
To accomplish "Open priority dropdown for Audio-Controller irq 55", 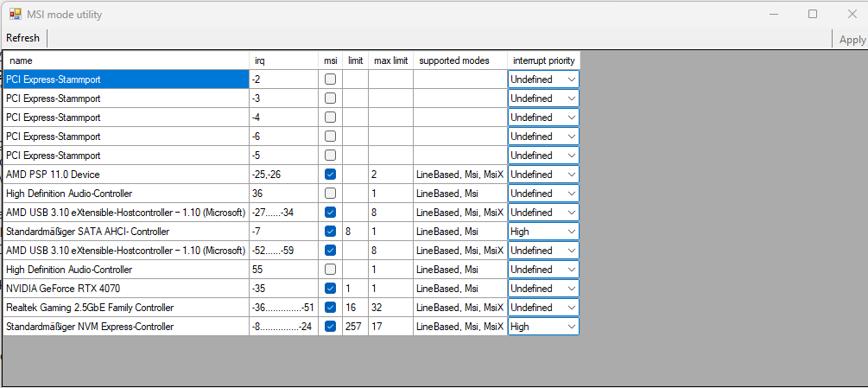I will click(543, 270).
